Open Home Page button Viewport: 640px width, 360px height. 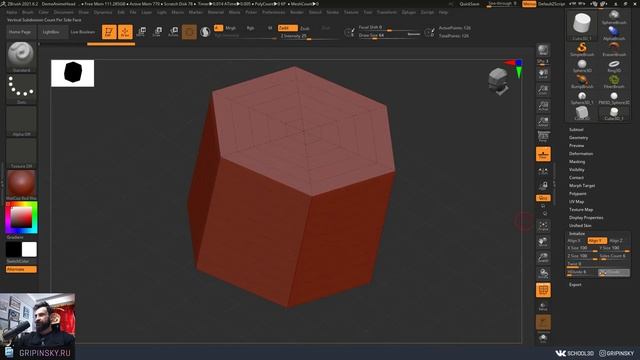tap(20, 32)
